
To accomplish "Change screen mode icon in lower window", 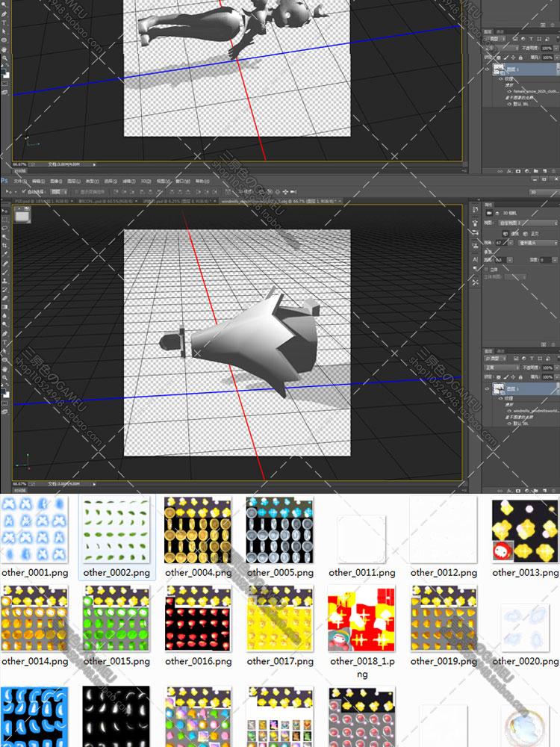I will pos(4,412).
